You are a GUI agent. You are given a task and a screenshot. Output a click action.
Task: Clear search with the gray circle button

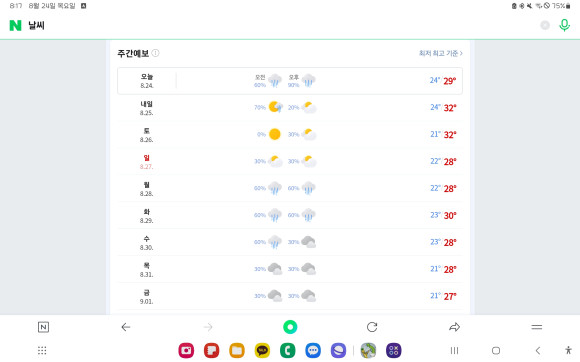(545, 25)
